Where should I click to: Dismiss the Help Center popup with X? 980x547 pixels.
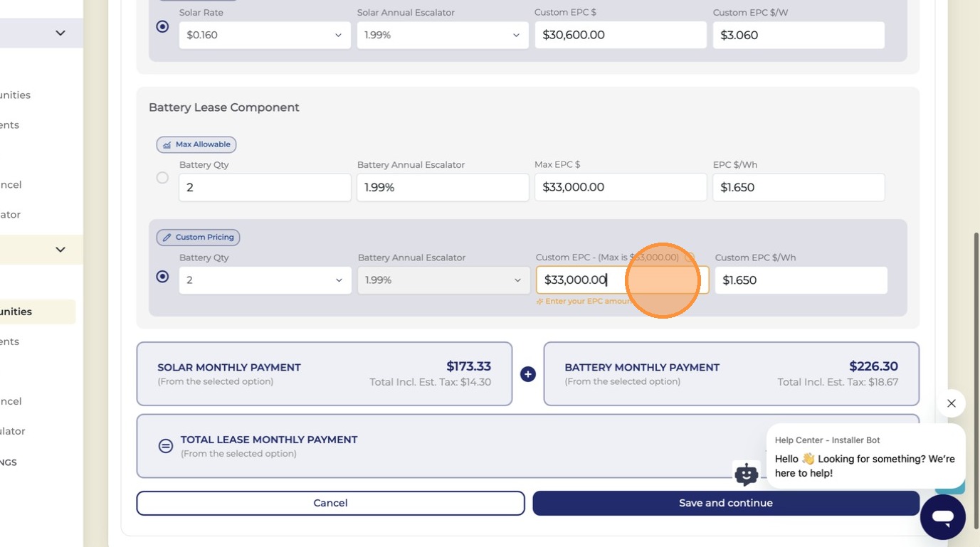coord(952,403)
